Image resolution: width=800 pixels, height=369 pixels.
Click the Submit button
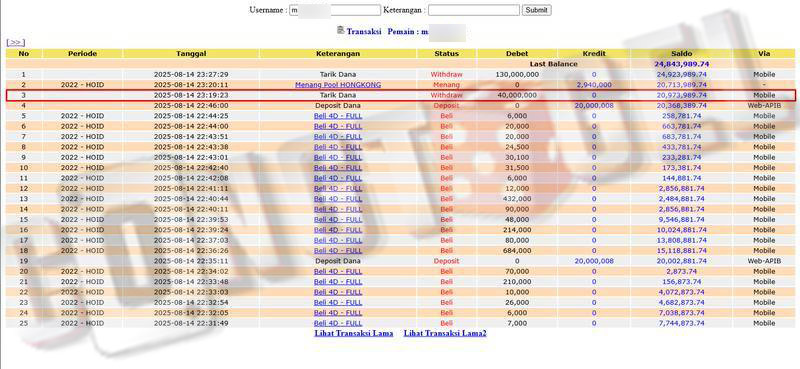(536, 10)
